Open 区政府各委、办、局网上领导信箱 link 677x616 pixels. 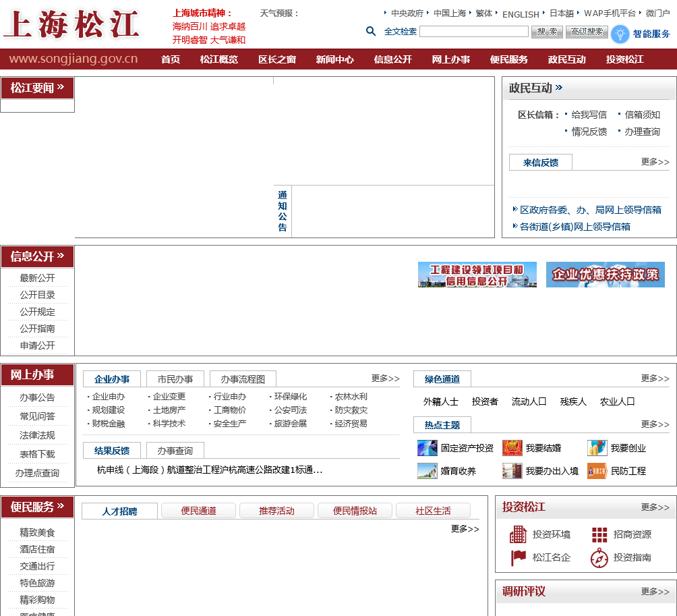click(590, 210)
